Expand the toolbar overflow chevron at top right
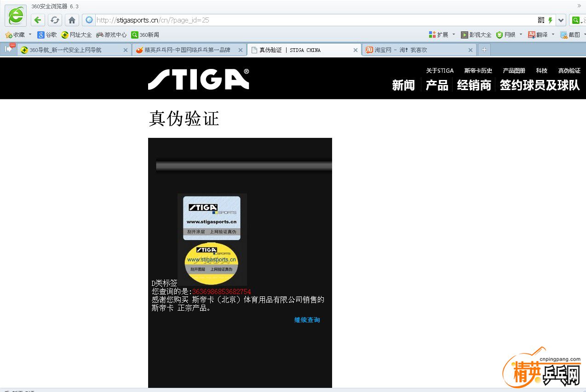 click(x=579, y=6)
